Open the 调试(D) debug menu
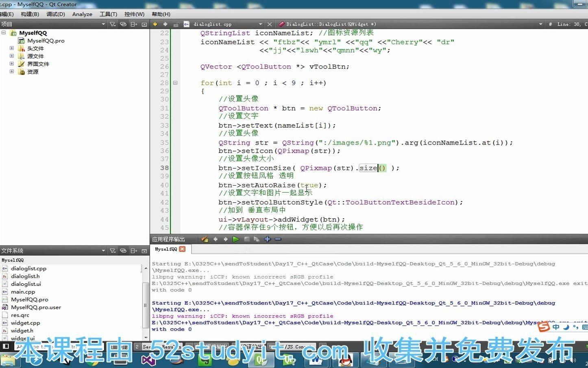Screen dimensions: 588x368 [x=56, y=14]
